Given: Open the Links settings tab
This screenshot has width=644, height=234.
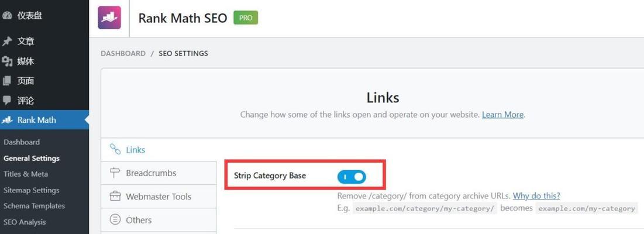Looking at the screenshot, I should (135, 150).
